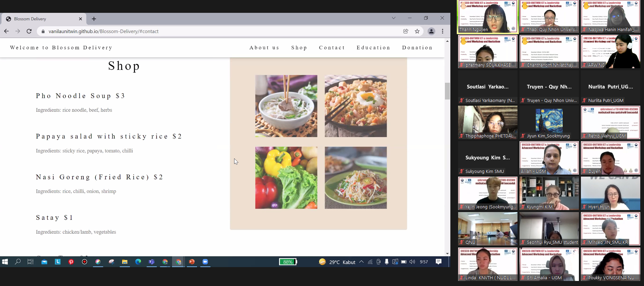Click the pho noodle bowl photo
The height and width of the screenshot is (286, 644).
tap(286, 106)
